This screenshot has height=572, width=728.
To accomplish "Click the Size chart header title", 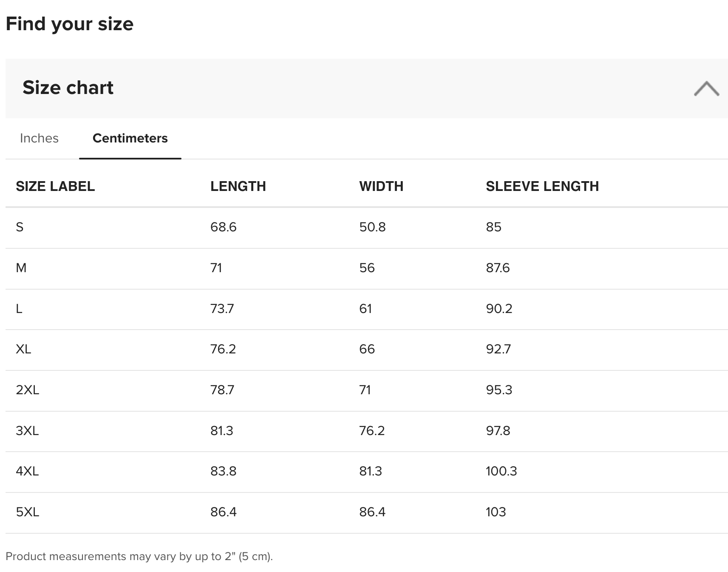I will tap(68, 88).
